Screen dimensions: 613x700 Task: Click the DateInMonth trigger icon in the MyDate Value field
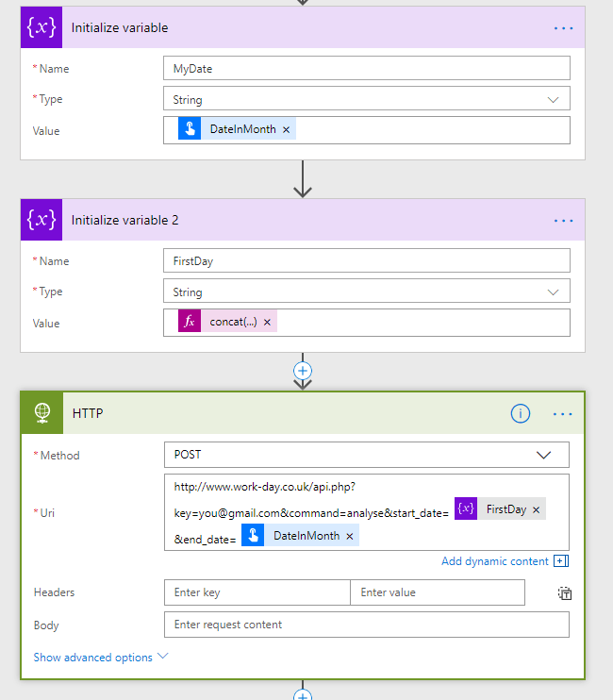point(190,128)
